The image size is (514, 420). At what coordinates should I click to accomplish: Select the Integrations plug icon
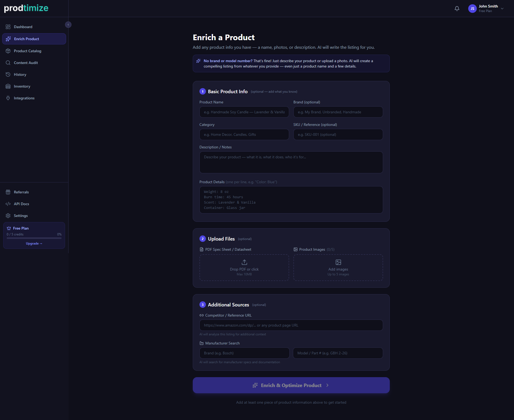[x=8, y=98]
